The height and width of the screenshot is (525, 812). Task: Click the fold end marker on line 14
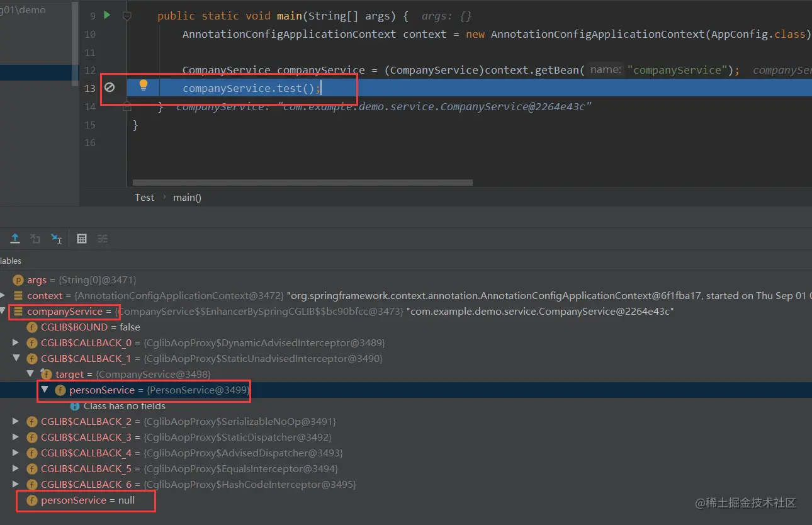pyautogui.click(x=127, y=106)
